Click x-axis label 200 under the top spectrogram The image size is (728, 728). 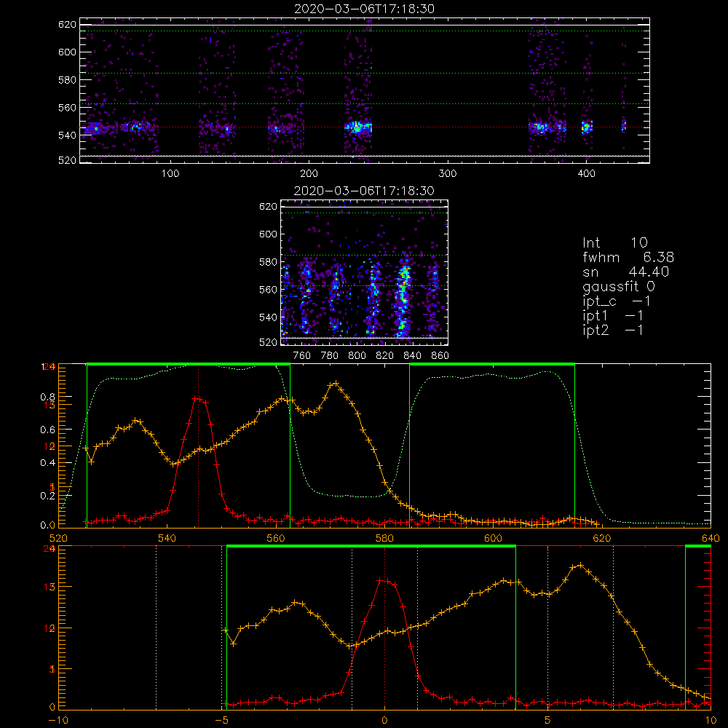click(x=309, y=174)
